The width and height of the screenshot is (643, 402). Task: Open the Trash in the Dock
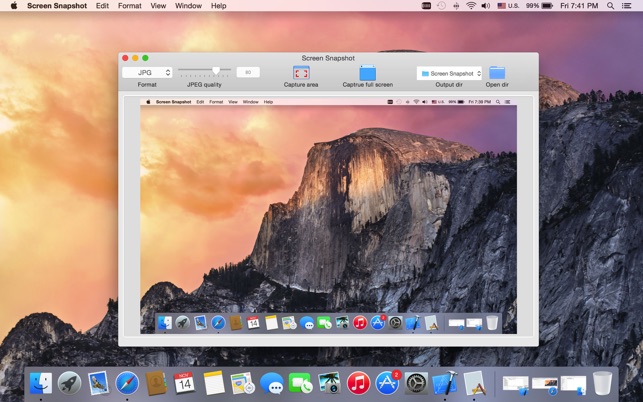point(602,383)
